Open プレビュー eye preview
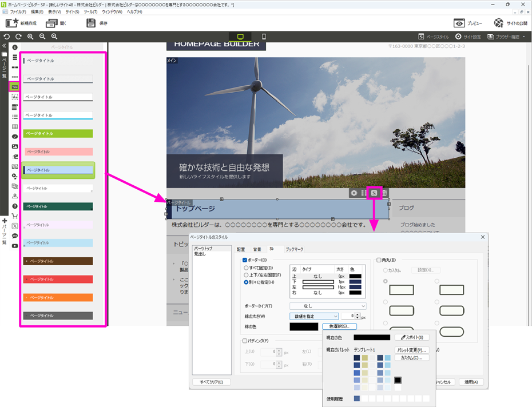Screen dimensions: 532x407 pos(459,23)
